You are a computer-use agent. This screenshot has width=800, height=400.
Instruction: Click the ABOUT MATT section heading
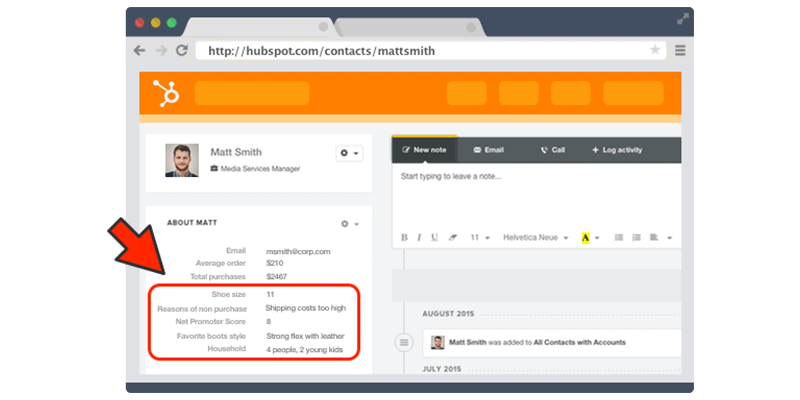[x=192, y=223]
